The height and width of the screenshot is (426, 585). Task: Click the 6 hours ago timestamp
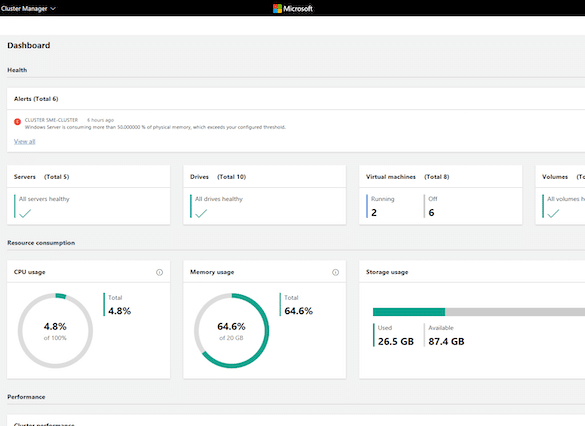100,120
